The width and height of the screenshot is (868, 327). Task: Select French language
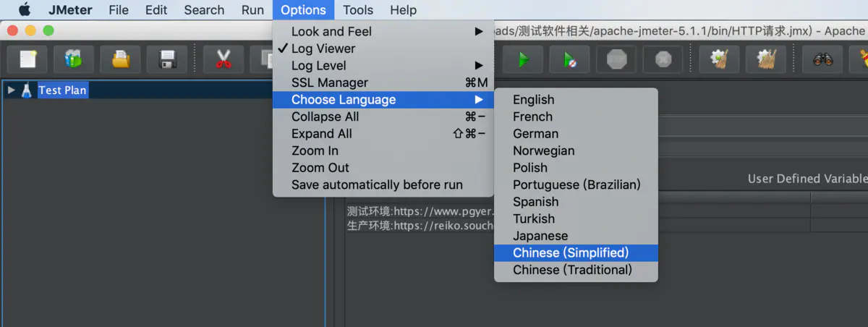click(576, 116)
